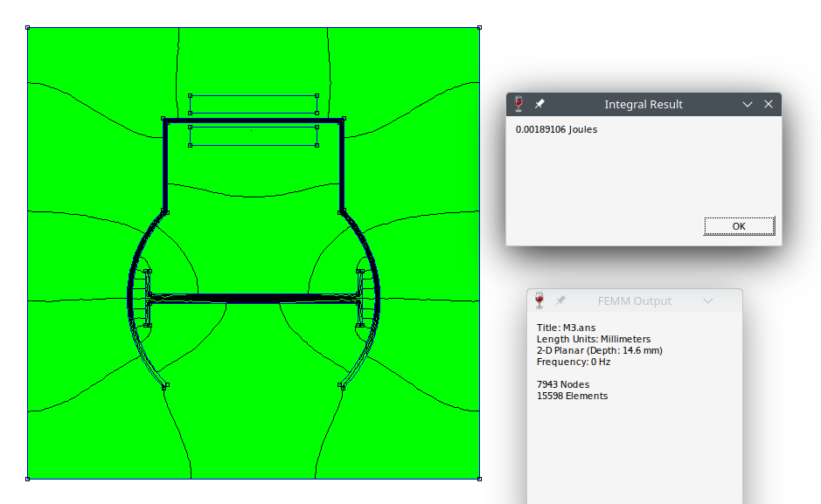Click the 'Length Units: Millimeters' line
The width and height of the screenshot is (821, 504).
593,339
